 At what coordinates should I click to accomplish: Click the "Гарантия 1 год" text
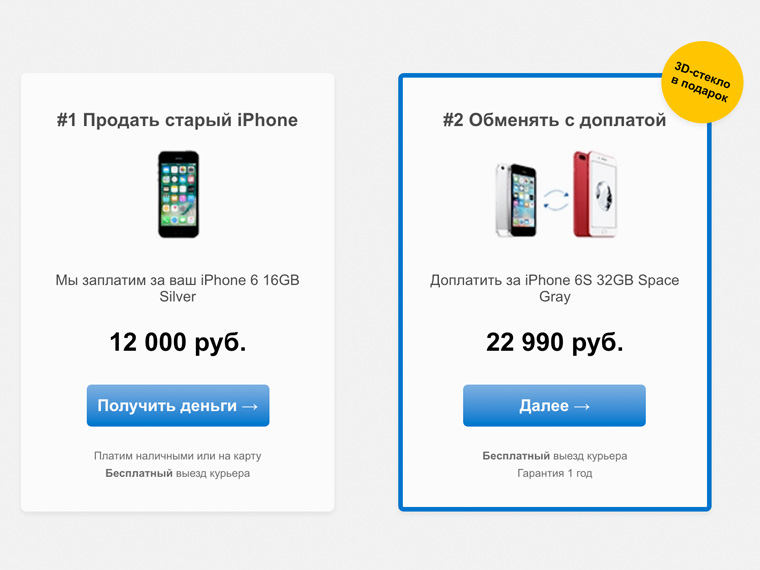point(554,473)
